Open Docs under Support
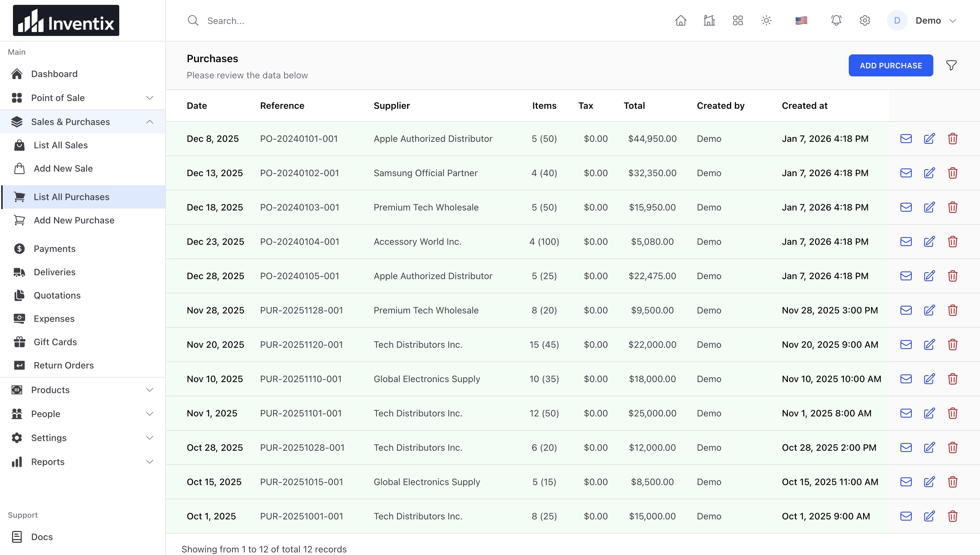The width and height of the screenshot is (980, 555). tap(82, 537)
